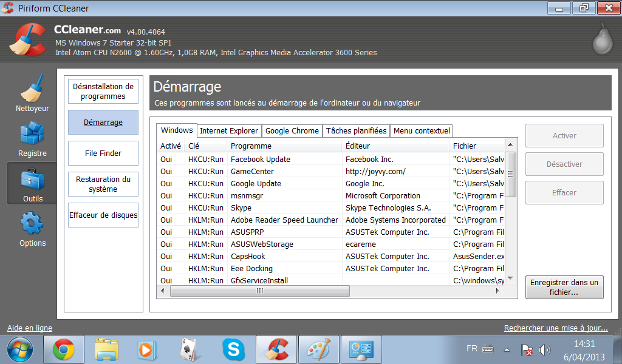This screenshot has width=622, height=364.
Task: Click vertical scrollbar up arrow
Action: pyautogui.click(x=510, y=145)
